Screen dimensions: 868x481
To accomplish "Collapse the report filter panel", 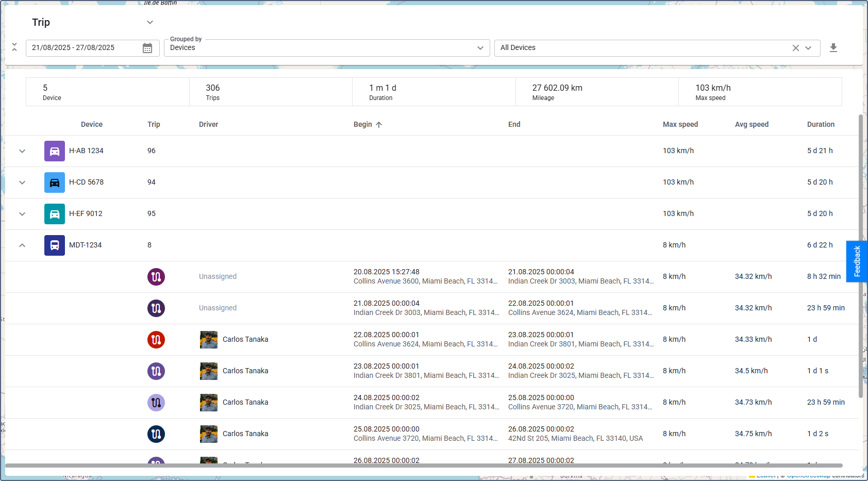I will 14,47.
